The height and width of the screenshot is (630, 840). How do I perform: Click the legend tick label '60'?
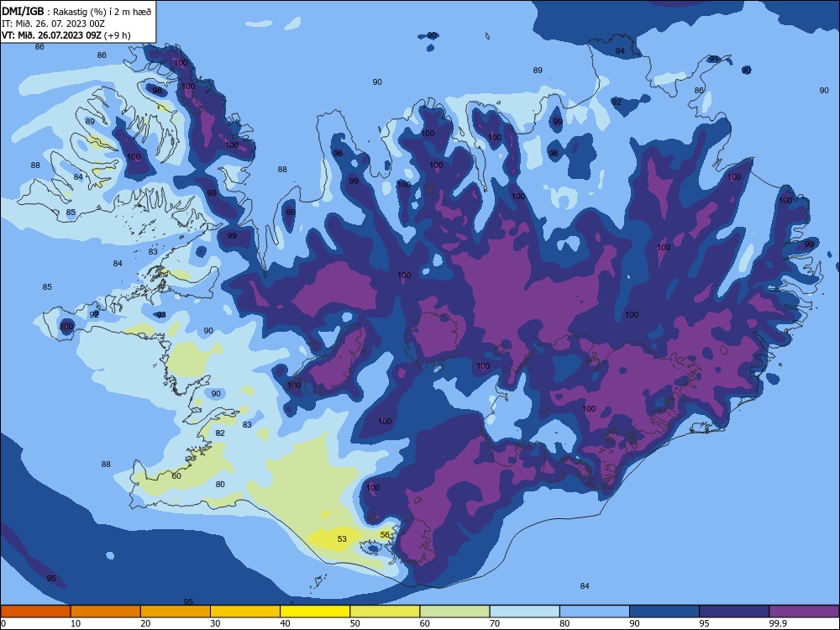pyautogui.click(x=425, y=623)
